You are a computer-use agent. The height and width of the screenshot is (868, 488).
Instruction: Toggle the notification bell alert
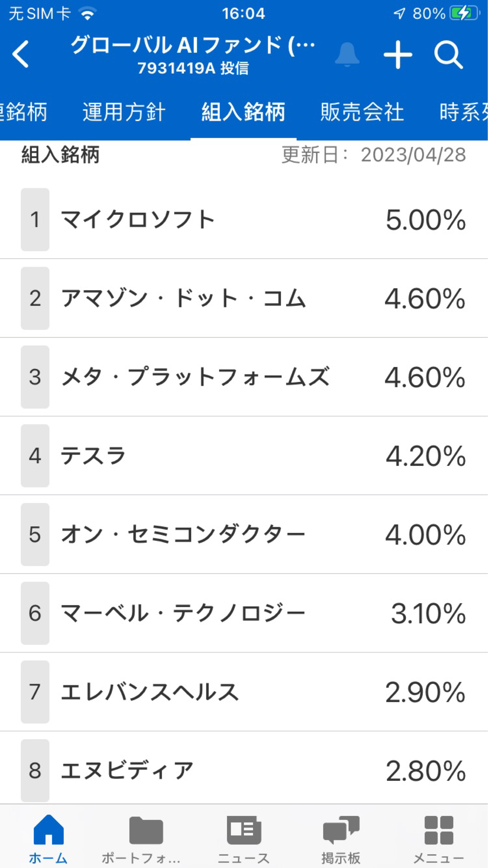tap(347, 54)
